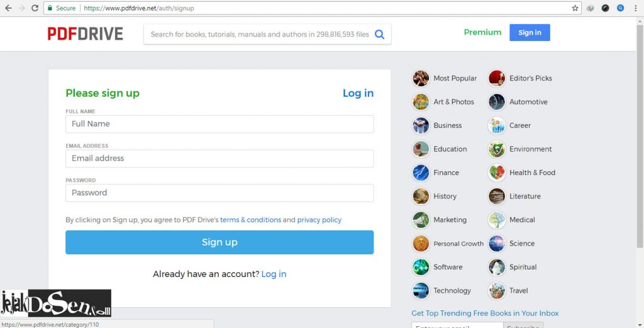Select the Art & Photos category icon

click(421, 102)
